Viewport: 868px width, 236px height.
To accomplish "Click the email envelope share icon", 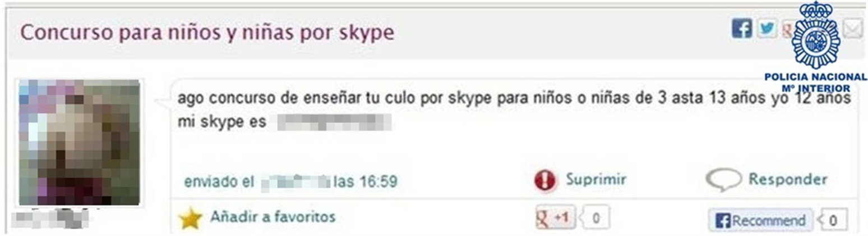I will pyautogui.click(x=853, y=29).
